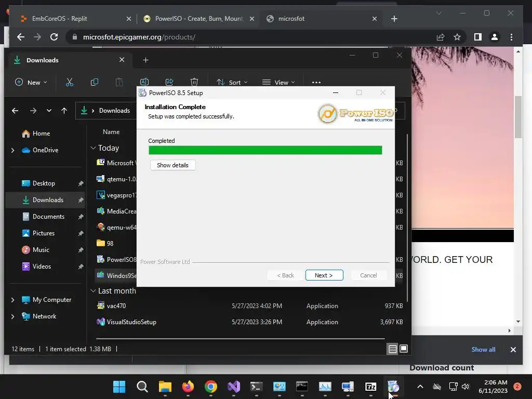Open Windows Start menu
The image size is (532, 399).
(x=119, y=387)
